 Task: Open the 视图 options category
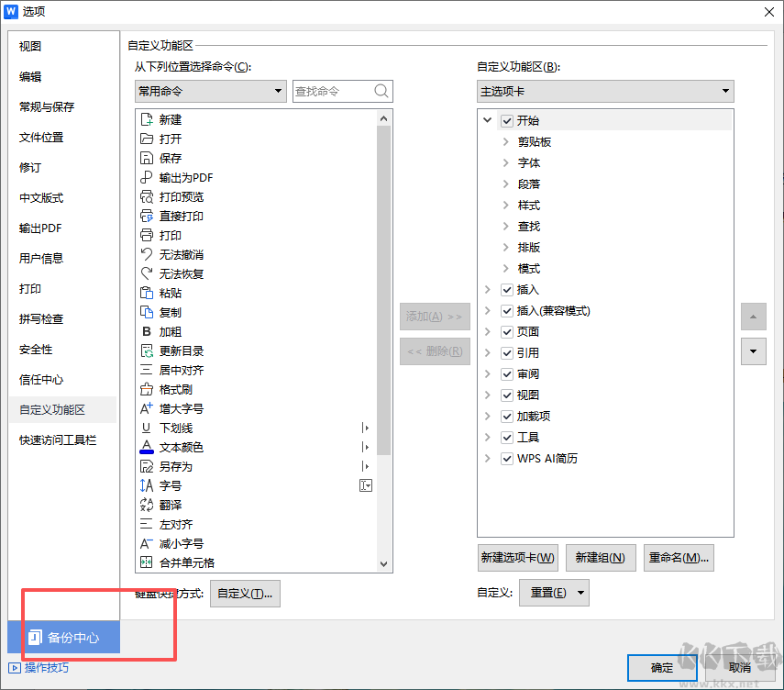[x=30, y=46]
